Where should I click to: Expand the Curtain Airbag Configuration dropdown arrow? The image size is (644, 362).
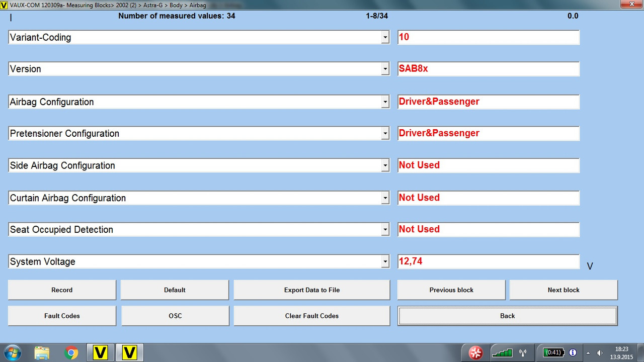click(x=385, y=198)
